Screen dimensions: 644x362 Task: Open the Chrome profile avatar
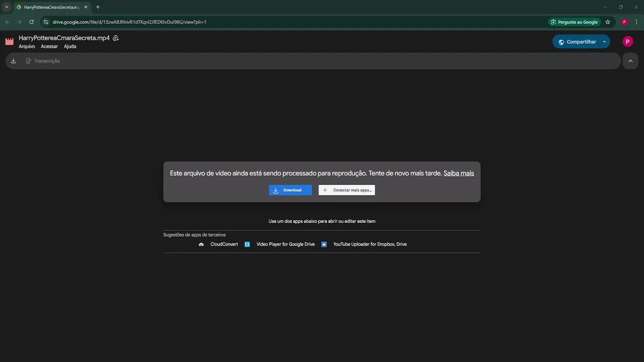point(624,22)
